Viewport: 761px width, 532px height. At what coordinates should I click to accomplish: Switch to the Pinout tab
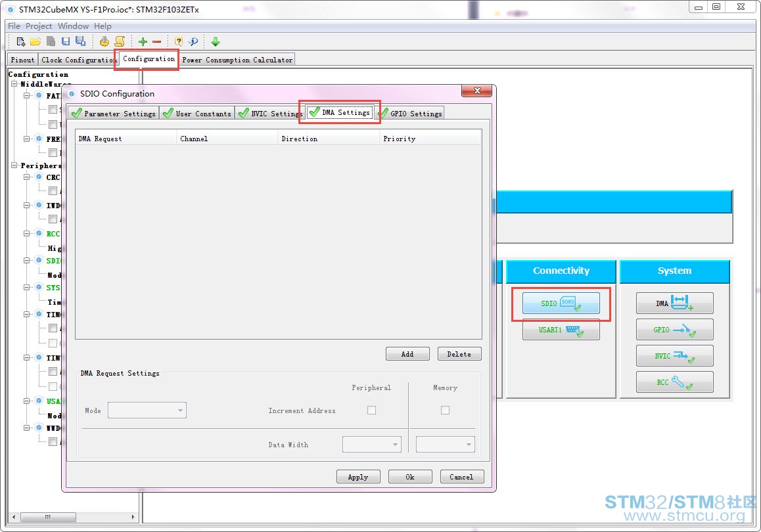tap(22, 60)
